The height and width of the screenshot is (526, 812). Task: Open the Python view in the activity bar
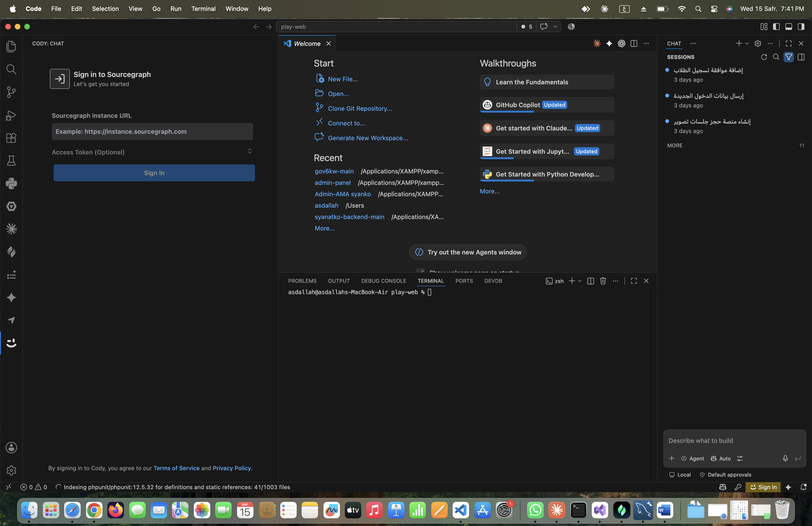[11, 184]
